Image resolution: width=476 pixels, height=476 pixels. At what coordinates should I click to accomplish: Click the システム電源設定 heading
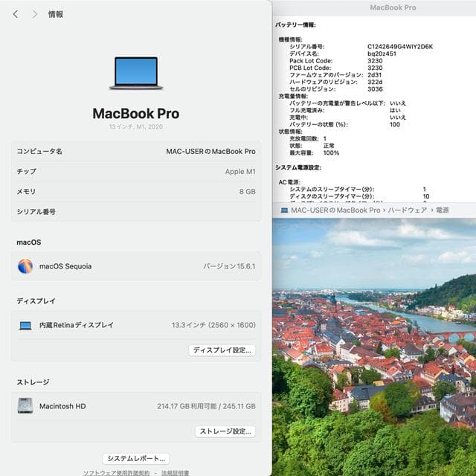pos(298,167)
